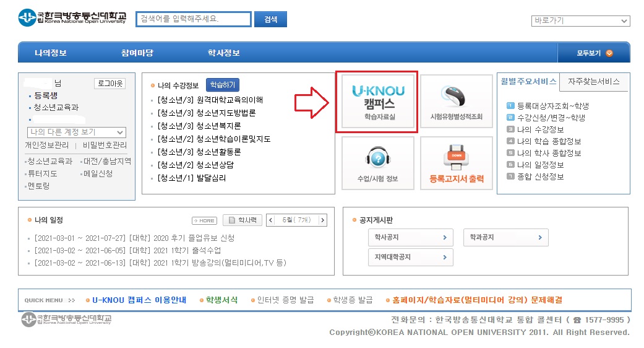Open the 메일신청 link
Image resolution: width=644 pixels, height=348 pixels.
pos(98,173)
